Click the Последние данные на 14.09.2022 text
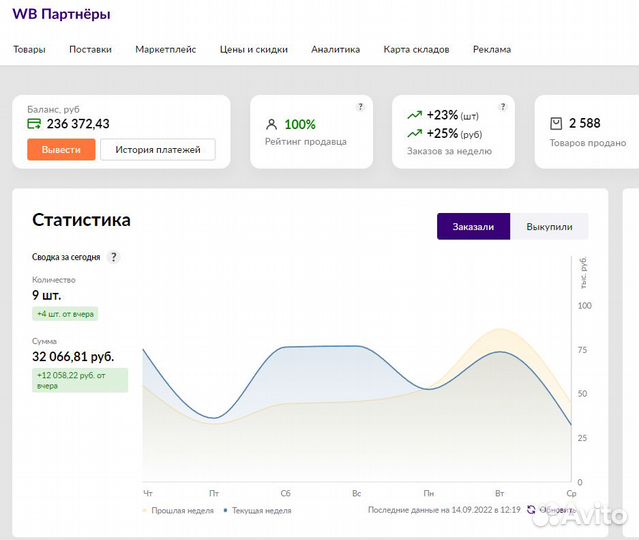The image size is (639, 540). pos(444,510)
